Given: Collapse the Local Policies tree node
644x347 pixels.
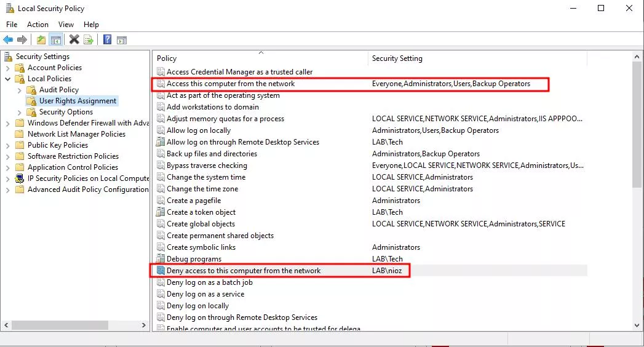Looking at the screenshot, I should (x=7, y=79).
